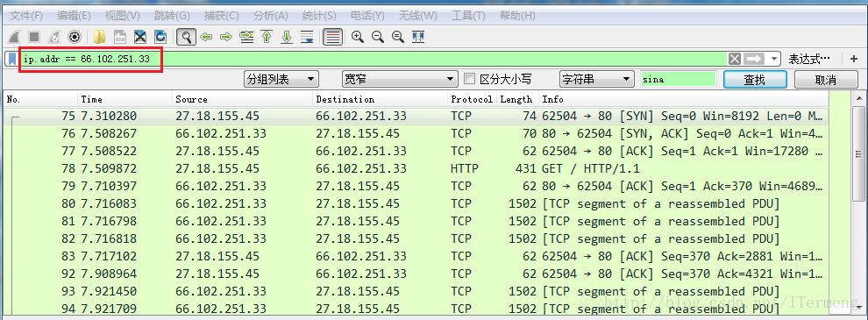Viewport: 868px width, 320px height.
Task: Open the 无线(W) menu
Action: point(418,16)
